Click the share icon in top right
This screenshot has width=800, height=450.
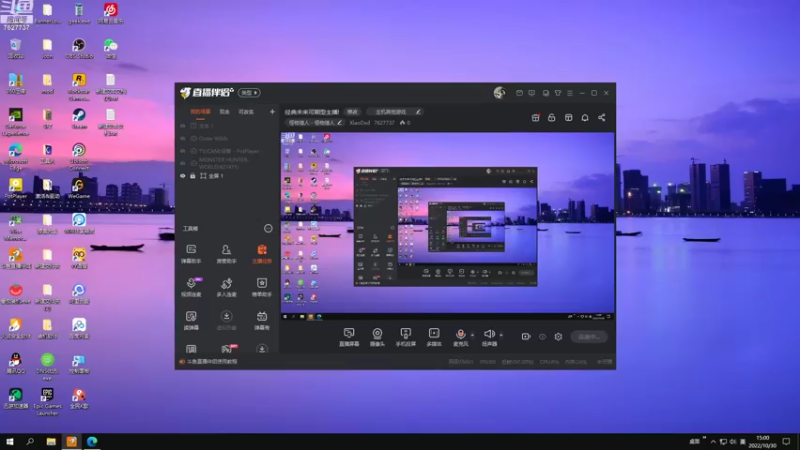(x=602, y=117)
